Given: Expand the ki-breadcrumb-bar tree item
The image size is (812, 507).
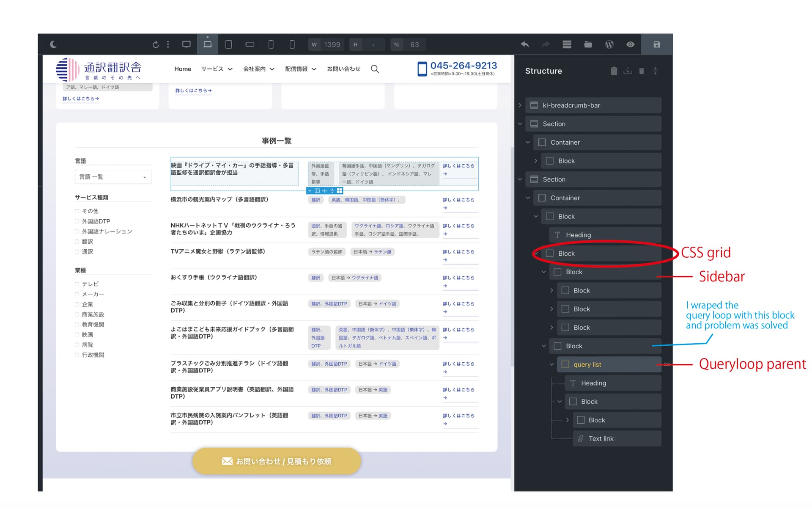Looking at the screenshot, I should pyautogui.click(x=520, y=105).
